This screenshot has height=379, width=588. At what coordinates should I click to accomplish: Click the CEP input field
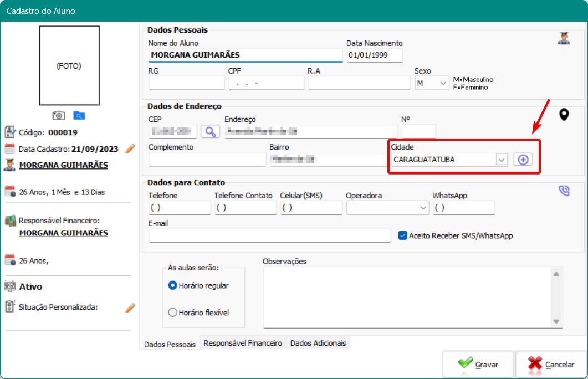[173, 131]
